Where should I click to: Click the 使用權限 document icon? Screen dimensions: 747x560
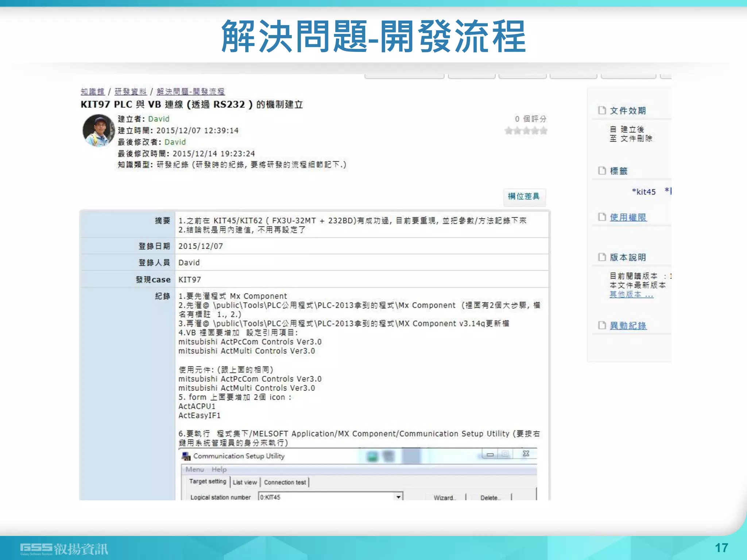(602, 217)
